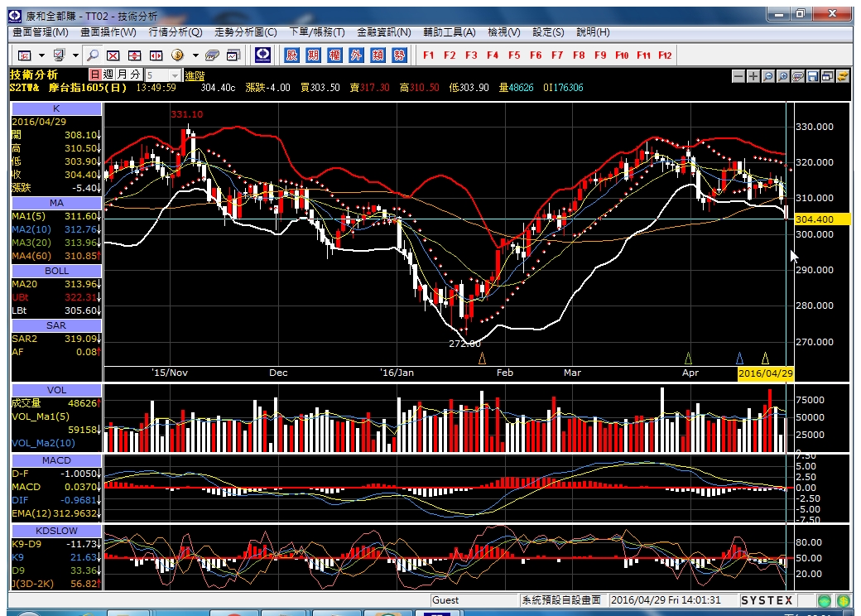Click the 股 stock category button
This screenshot has width=861, height=616.
point(291,55)
